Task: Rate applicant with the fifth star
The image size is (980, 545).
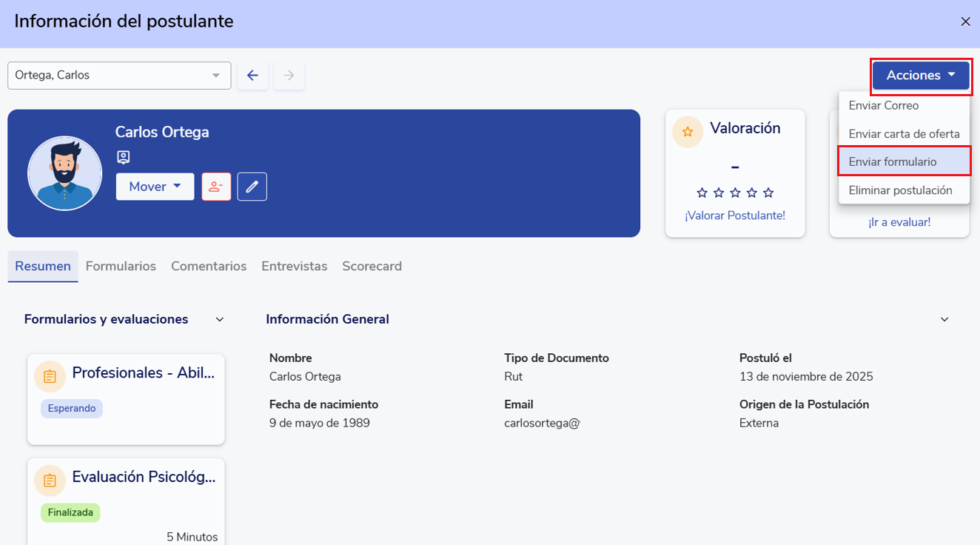Action: click(768, 193)
